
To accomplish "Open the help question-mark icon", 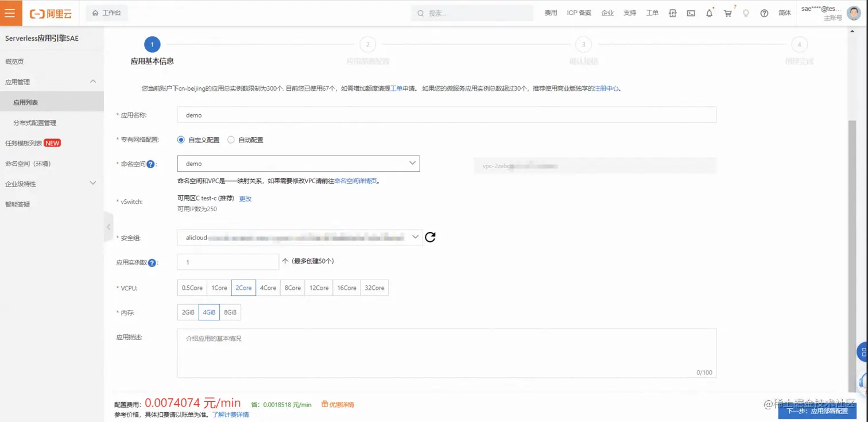I will tap(764, 13).
